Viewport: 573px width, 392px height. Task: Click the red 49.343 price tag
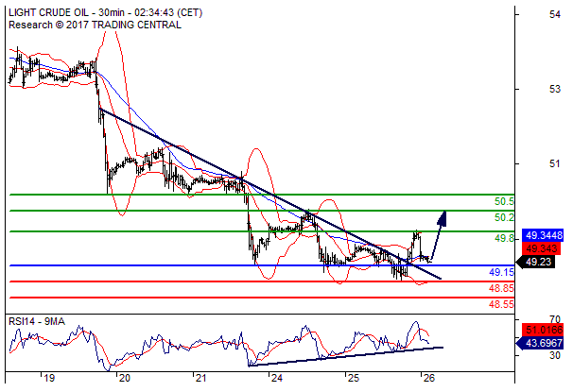pyautogui.click(x=541, y=249)
